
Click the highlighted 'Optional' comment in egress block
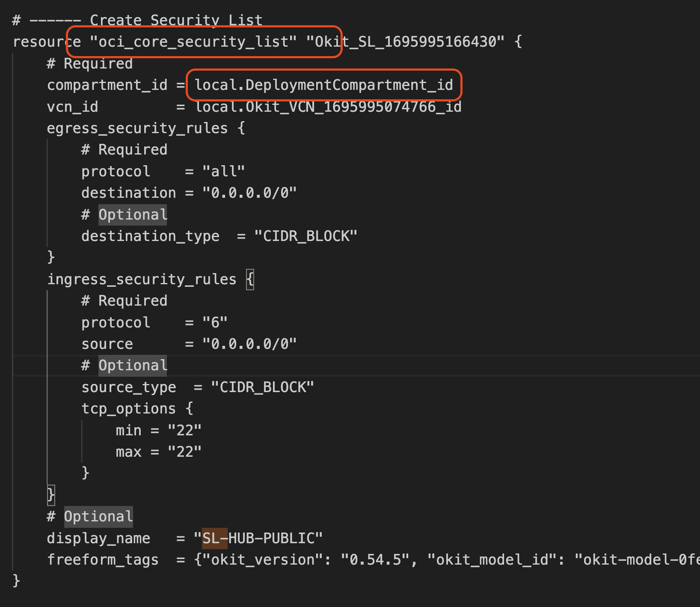[133, 215]
